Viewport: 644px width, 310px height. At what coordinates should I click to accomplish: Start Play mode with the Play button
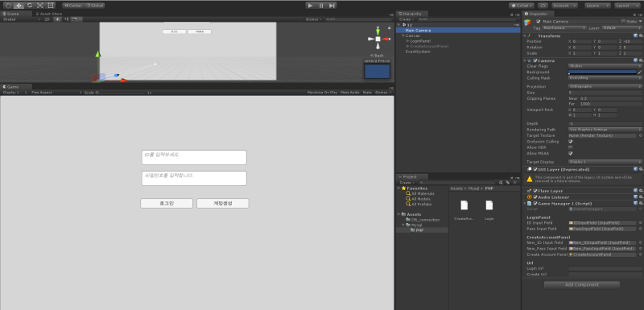pyautogui.click(x=311, y=6)
